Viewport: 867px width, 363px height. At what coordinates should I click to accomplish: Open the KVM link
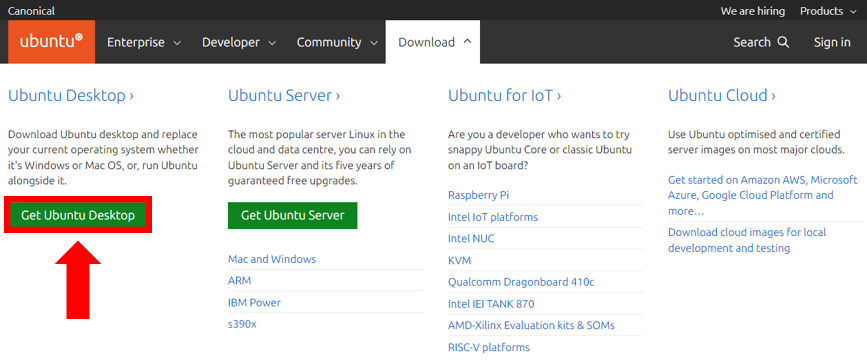pos(459,260)
